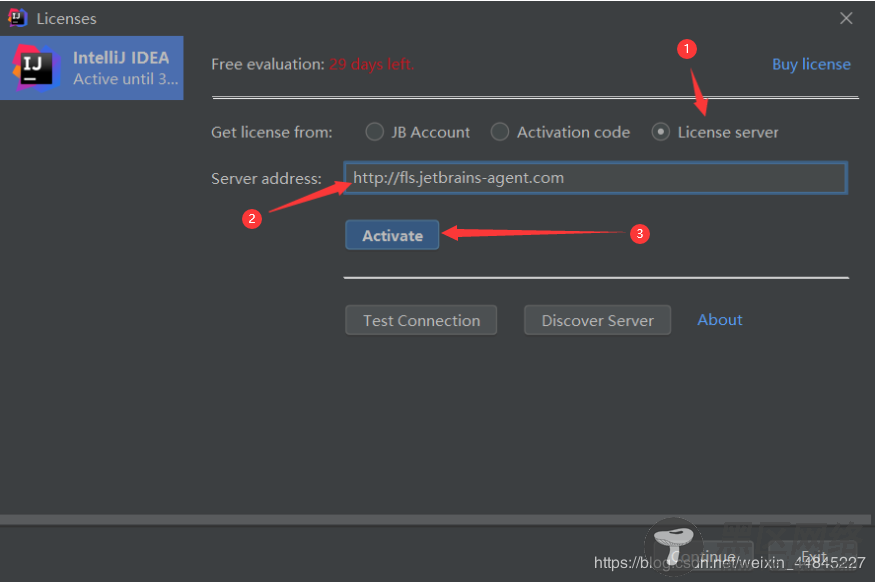Click the Test Connection button
876x582 pixels.
pyautogui.click(x=421, y=320)
